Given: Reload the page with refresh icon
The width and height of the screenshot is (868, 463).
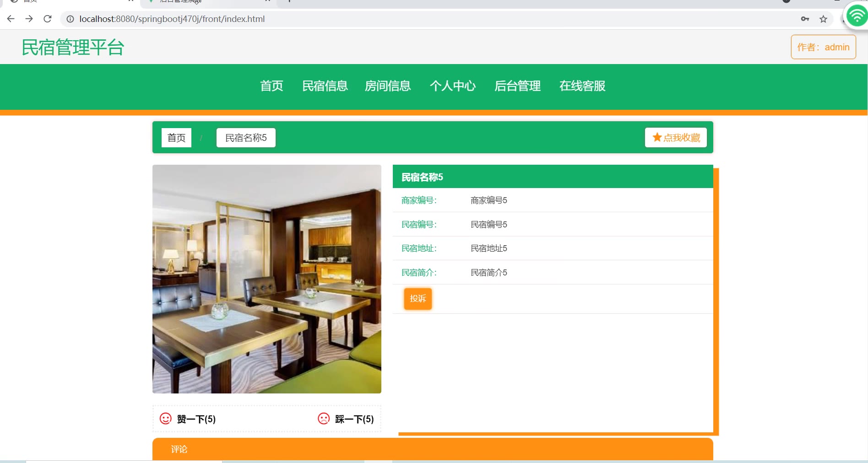Looking at the screenshot, I should click(x=47, y=19).
